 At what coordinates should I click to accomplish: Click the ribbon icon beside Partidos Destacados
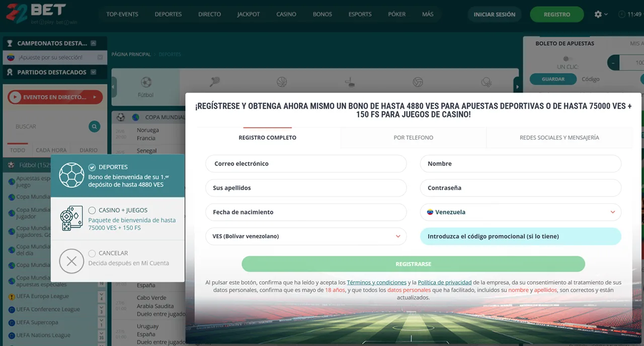point(9,72)
